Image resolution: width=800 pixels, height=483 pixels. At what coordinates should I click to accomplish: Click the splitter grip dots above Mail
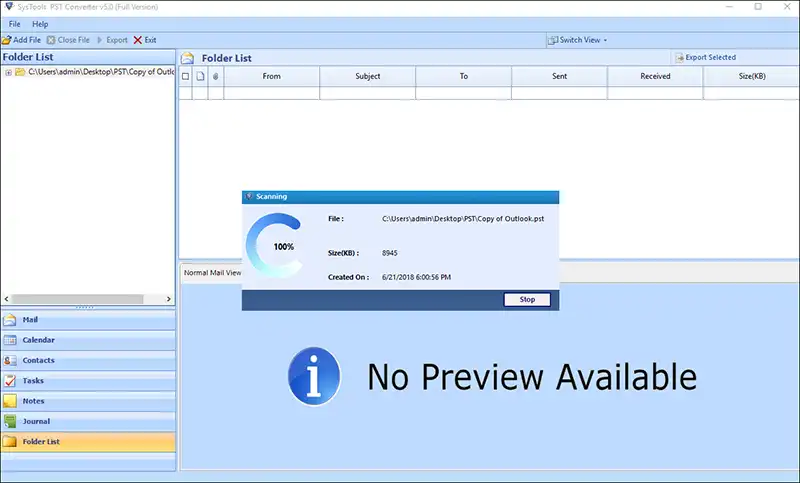coord(85,307)
